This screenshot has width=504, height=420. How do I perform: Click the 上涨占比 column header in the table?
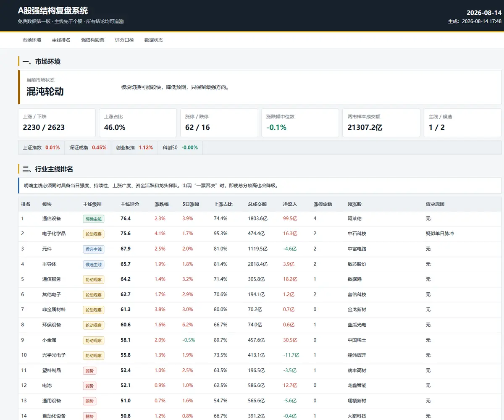coord(223,204)
